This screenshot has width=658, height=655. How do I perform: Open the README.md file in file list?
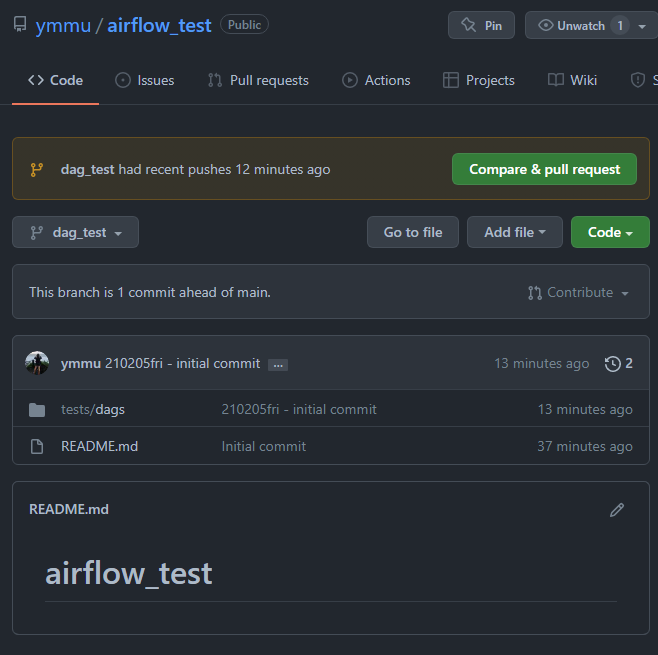point(99,446)
